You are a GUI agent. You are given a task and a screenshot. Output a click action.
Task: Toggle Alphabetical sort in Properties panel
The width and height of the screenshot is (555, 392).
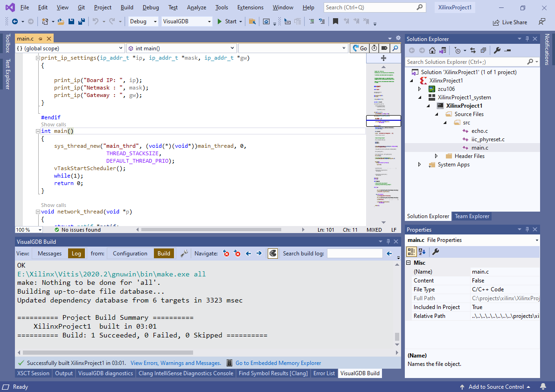point(422,252)
